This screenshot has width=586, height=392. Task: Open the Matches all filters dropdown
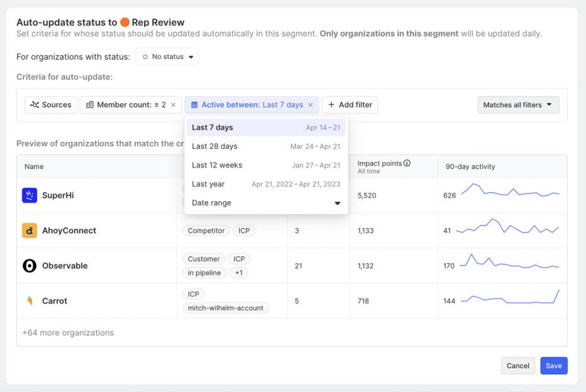[518, 104]
